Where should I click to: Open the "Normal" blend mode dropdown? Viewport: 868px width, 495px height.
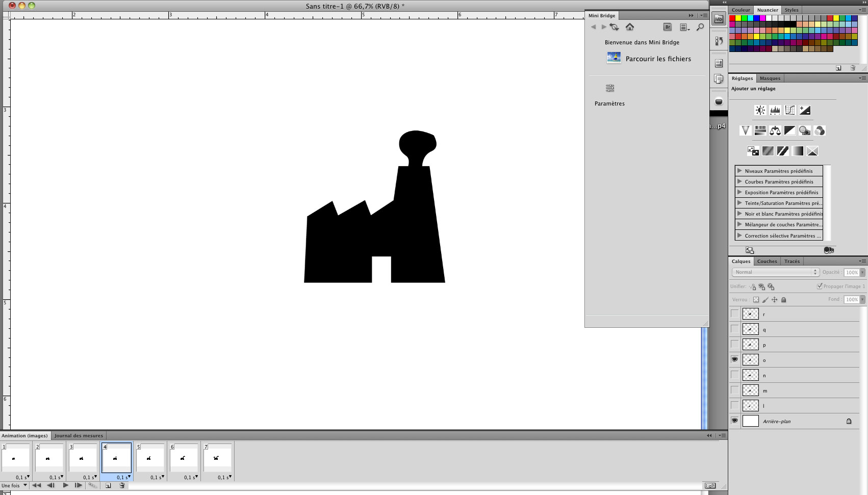[775, 272]
